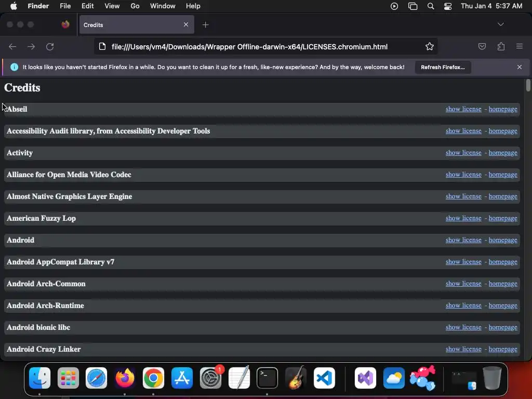
Task: Show license for Activity
Action: point(463,153)
